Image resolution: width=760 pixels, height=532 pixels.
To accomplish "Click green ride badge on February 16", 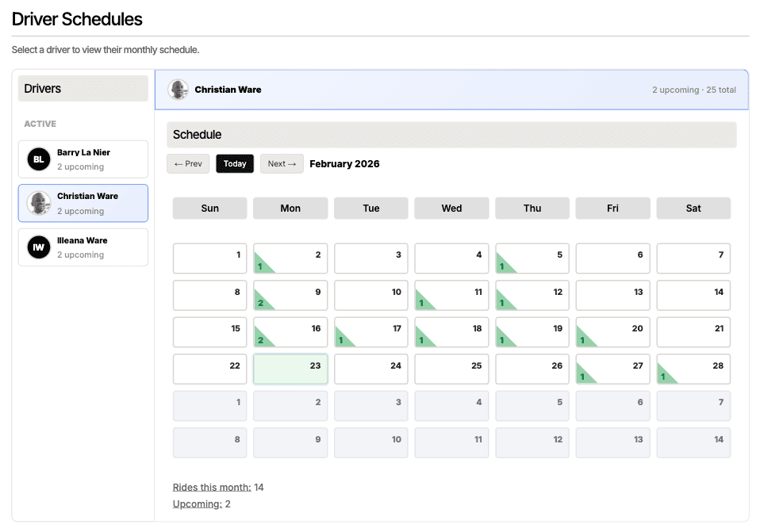I will [260, 339].
